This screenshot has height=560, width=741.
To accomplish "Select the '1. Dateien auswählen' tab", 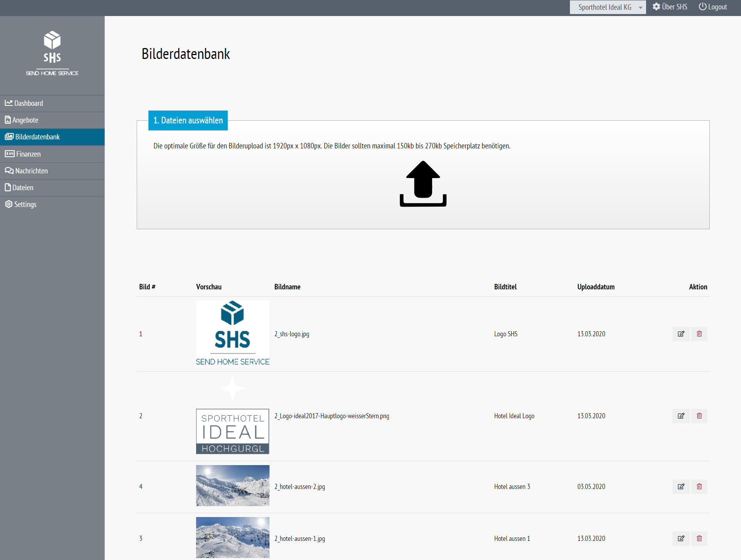I will (x=188, y=120).
